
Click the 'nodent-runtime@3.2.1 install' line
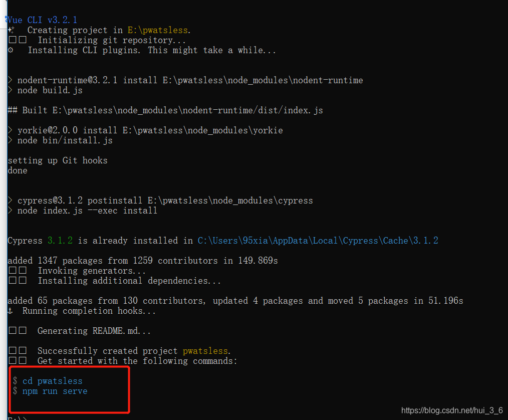pos(185,80)
